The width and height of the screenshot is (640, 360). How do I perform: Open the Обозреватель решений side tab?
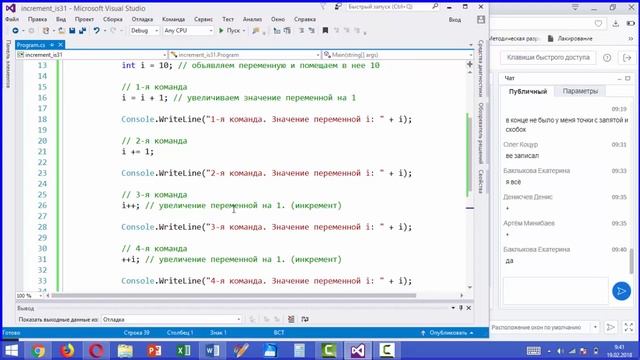pos(481,133)
